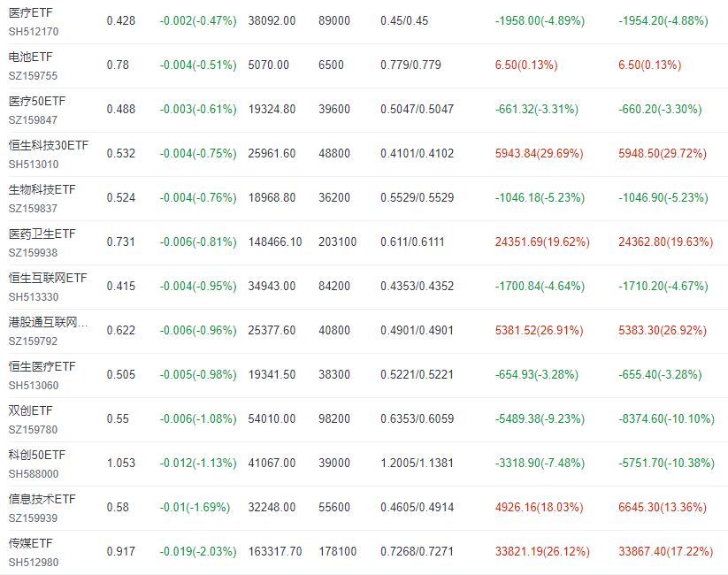Click change value -0.003(-0.61%)
Image resolution: width=728 pixels, height=575 pixels.
point(198,109)
